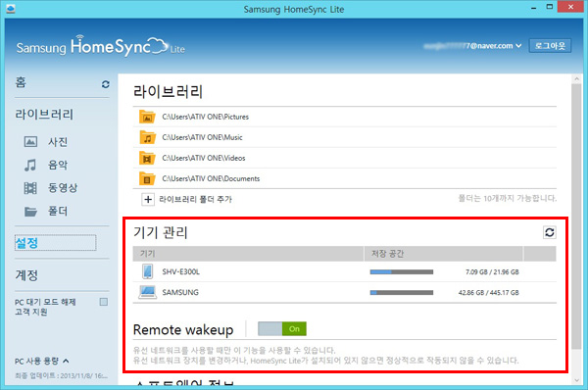
Task: Select path C:\Users\ATIV ONE\Documents
Action: click(x=211, y=179)
